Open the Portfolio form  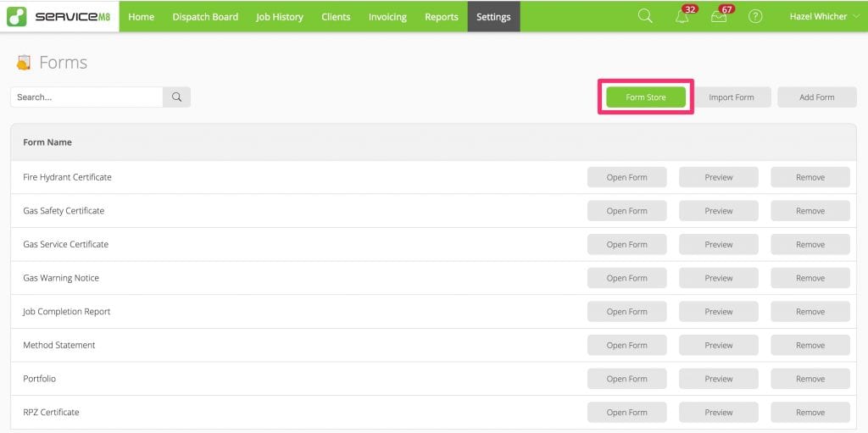click(626, 379)
